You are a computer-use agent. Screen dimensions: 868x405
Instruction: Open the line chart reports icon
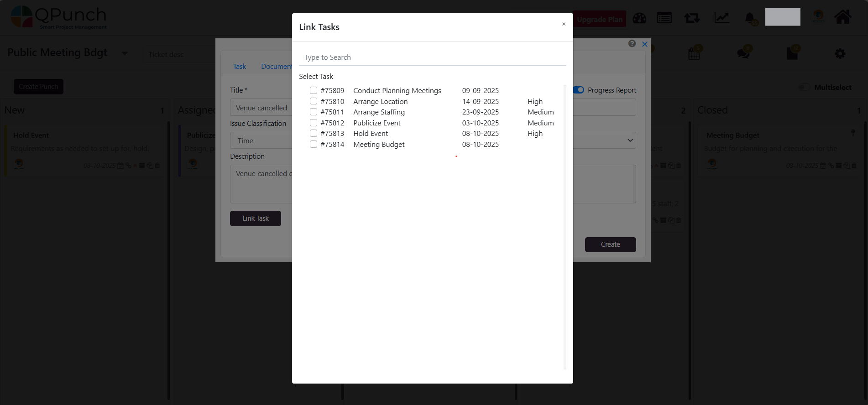point(721,18)
